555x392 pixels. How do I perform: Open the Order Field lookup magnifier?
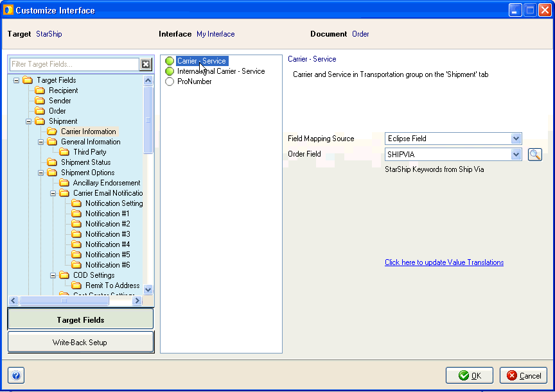click(534, 155)
